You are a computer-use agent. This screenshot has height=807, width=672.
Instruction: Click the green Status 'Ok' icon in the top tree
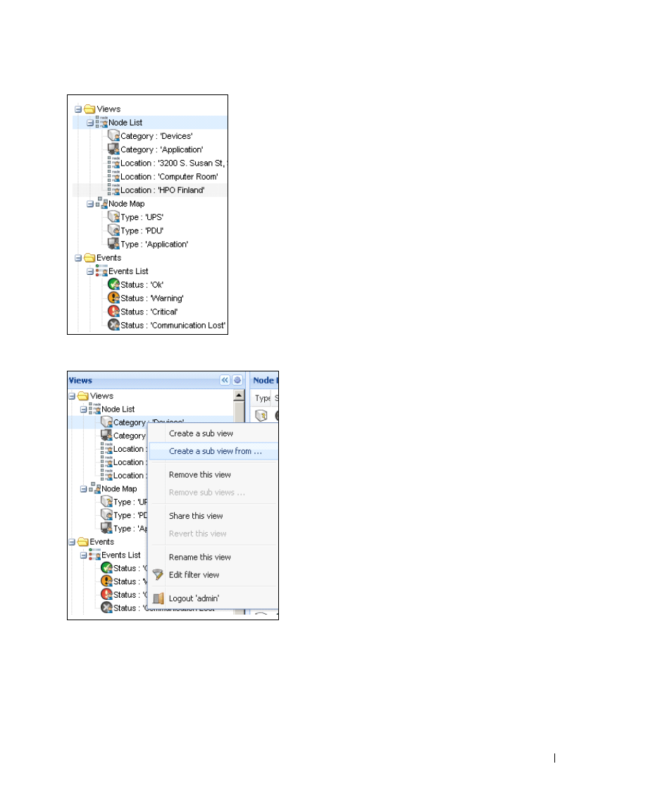point(113,284)
